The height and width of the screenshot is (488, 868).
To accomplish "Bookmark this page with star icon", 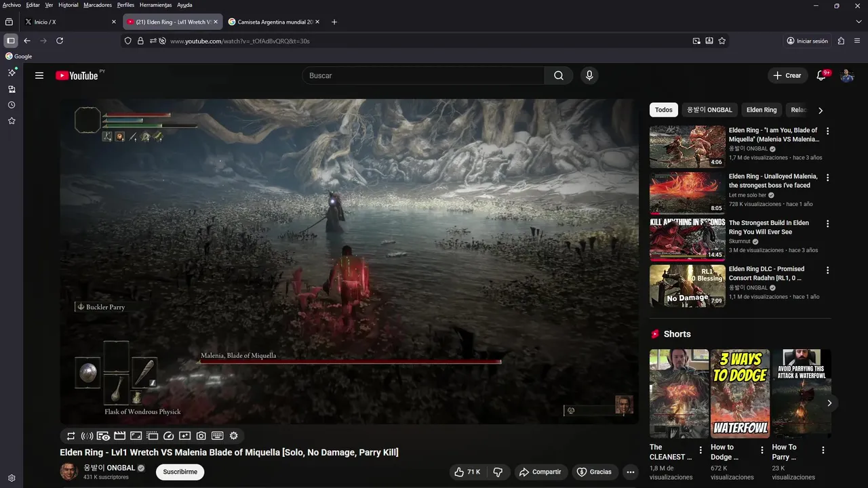I will point(722,41).
